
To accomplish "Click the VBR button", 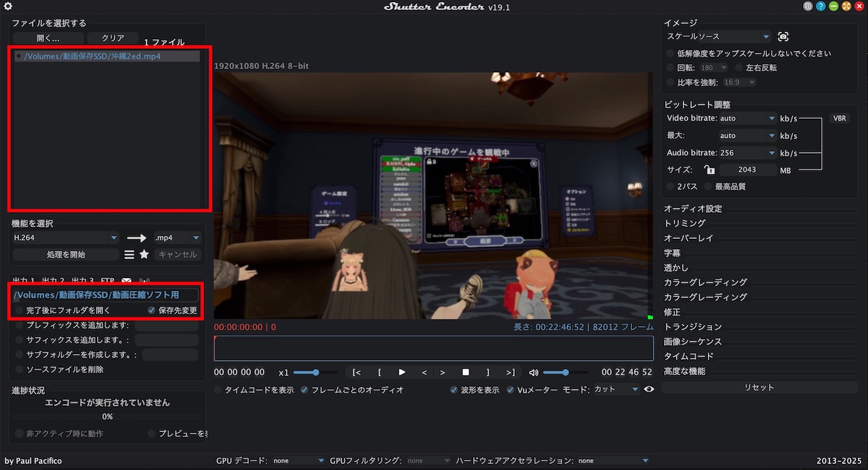I will [840, 119].
